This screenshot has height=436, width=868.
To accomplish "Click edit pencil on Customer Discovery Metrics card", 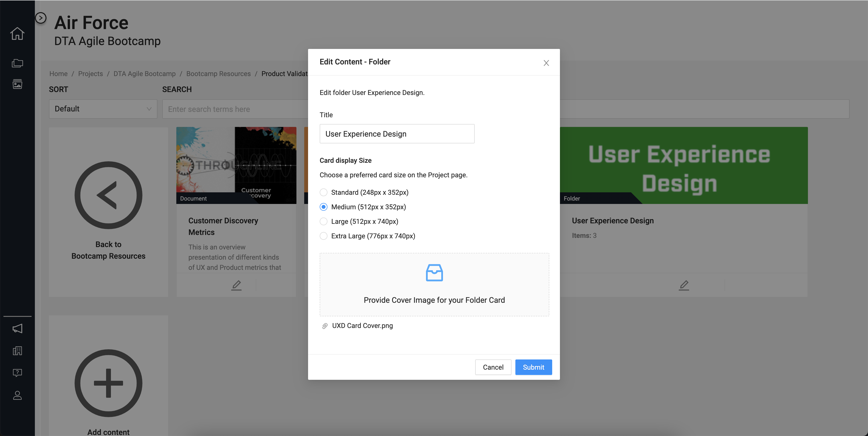I will (236, 285).
